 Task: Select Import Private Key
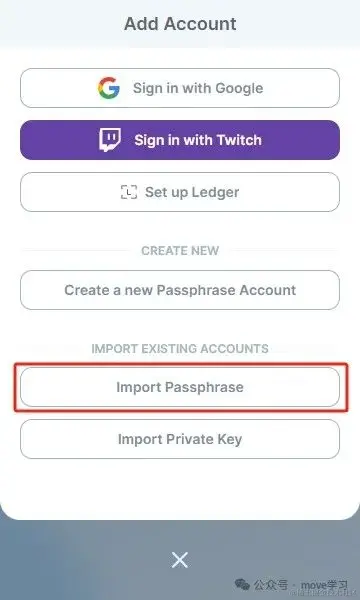(x=180, y=439)
